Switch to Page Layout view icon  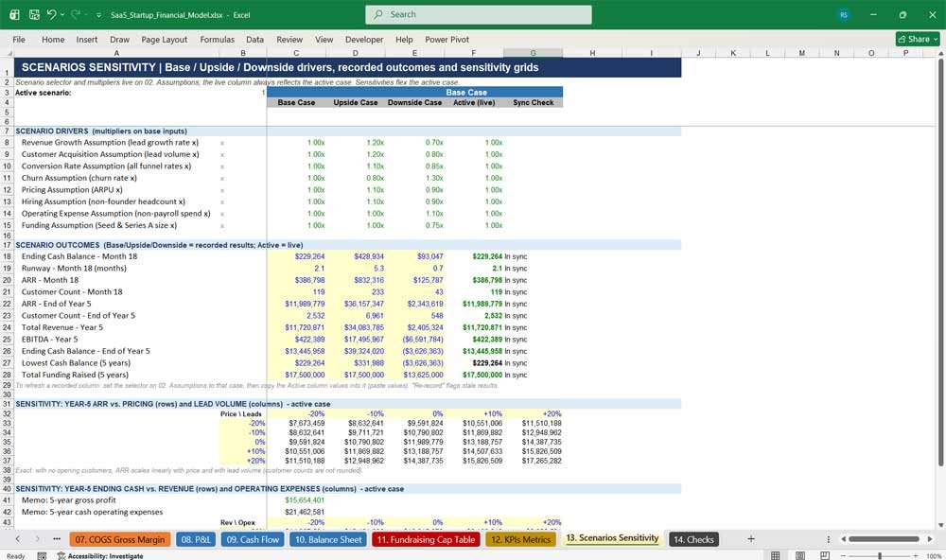[800, 555]
